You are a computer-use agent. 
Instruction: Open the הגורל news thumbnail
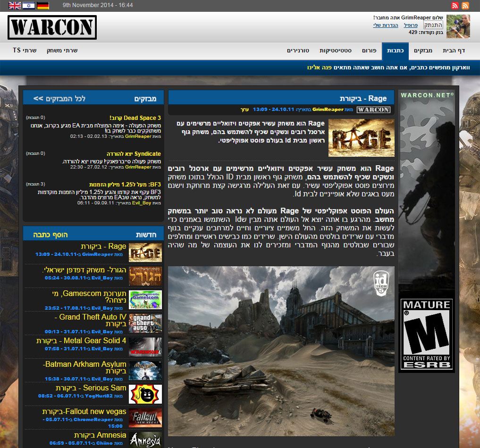(145, 276)
